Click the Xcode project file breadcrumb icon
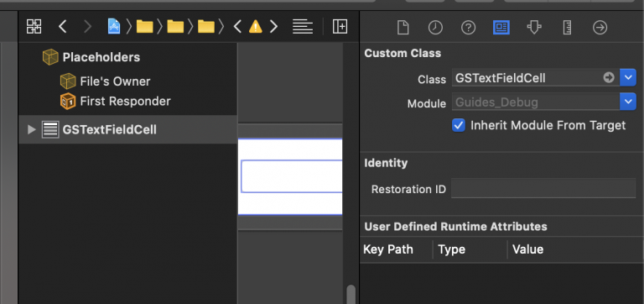 pos(114,27)
